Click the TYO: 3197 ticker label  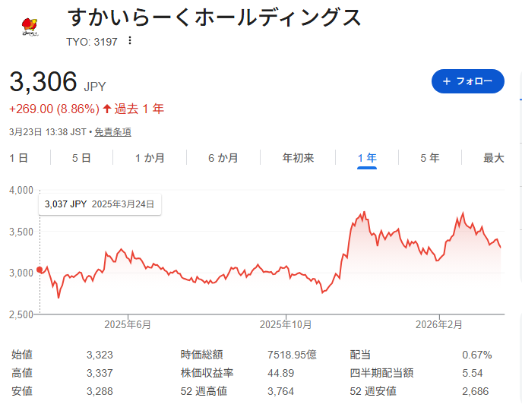pyautogui.click(x=93, y=42)
